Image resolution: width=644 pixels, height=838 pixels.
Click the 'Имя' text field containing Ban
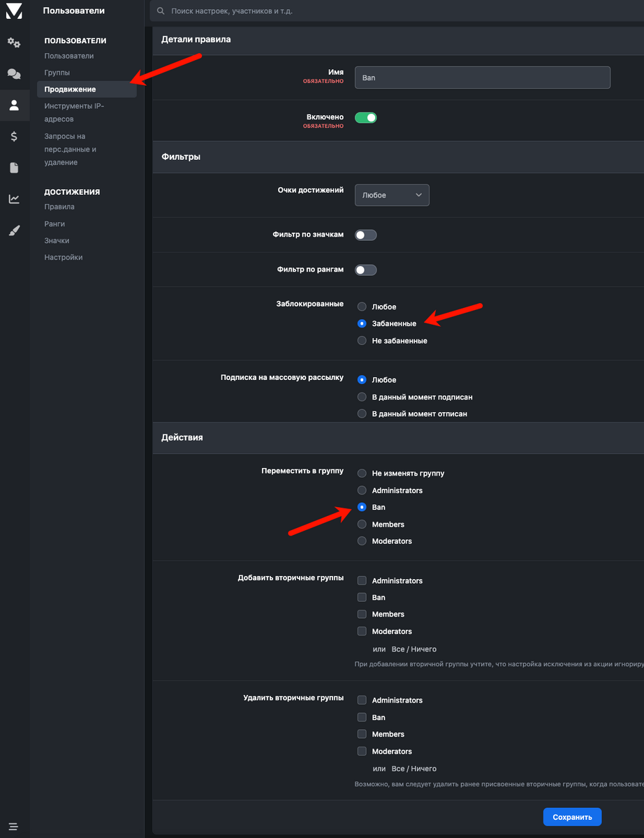(482, 78)
